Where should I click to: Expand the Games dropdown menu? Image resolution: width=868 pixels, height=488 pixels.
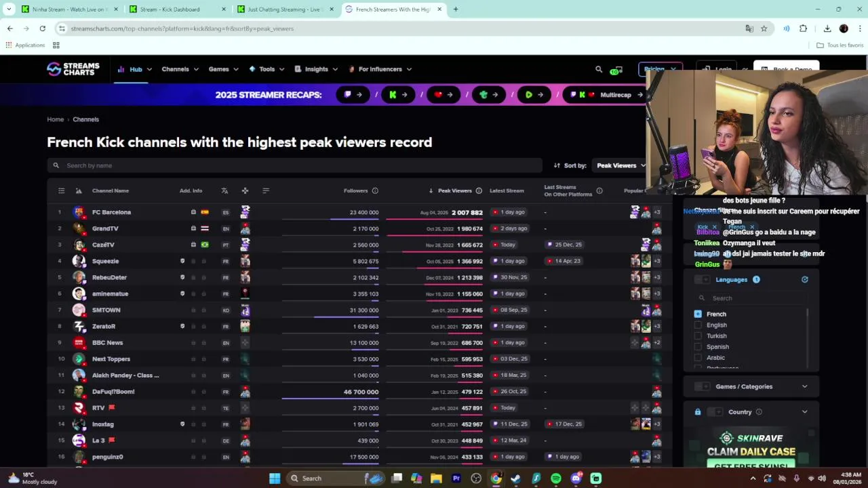[x=223, y=69]
